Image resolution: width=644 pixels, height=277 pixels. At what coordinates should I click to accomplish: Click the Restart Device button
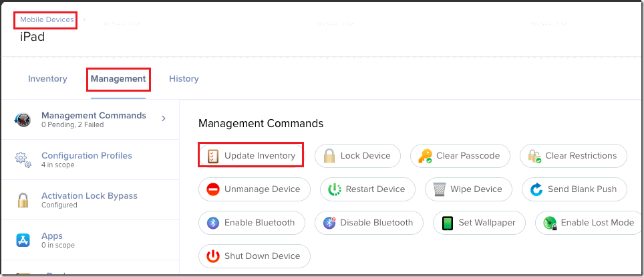(x=367, y=189)
